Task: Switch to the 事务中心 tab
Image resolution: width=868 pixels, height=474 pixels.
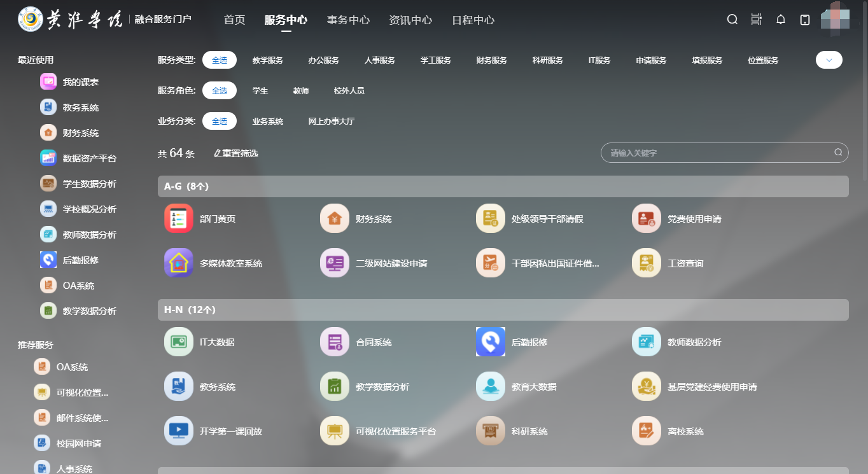Action: [x=348, y=20]
